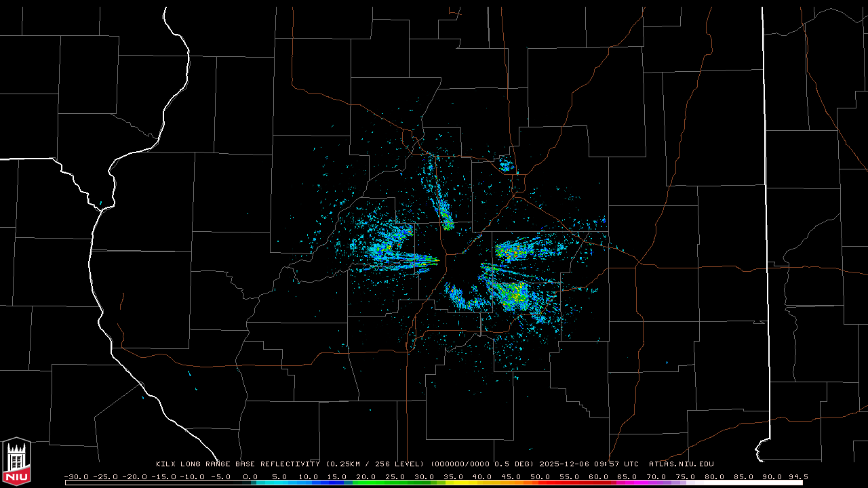868x488 pixels.
Task: Click the 65.0 scale label
Action: tap(627, 476)
